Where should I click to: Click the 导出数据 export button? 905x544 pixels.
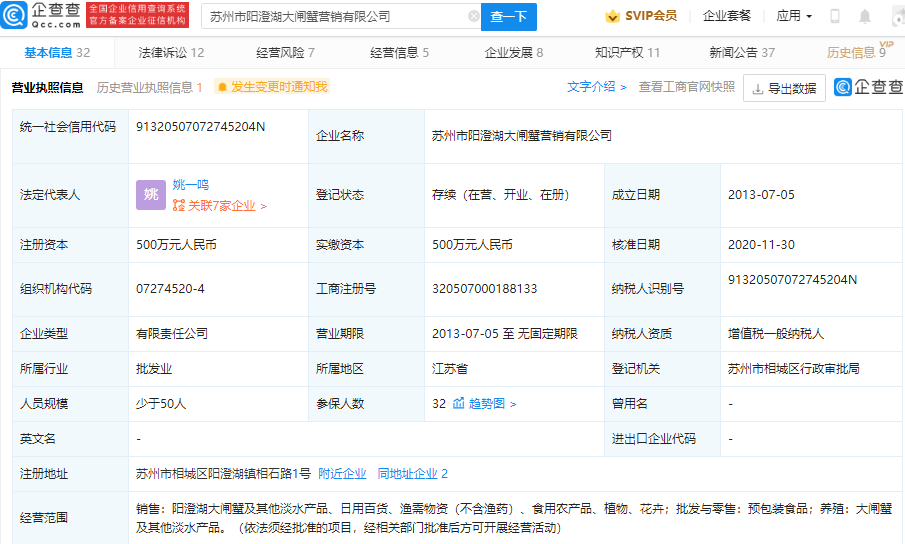[784, 88]
